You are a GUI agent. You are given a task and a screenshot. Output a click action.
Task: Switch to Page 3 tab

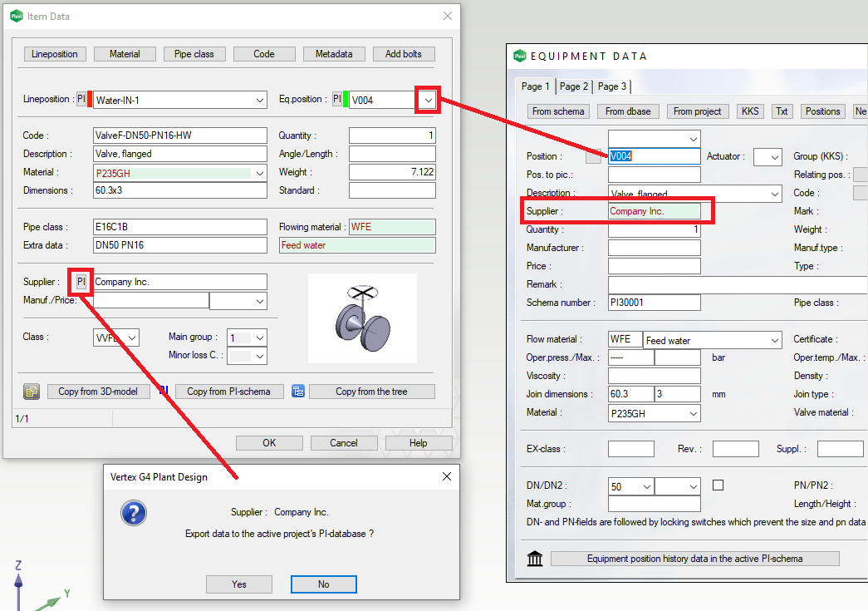(x=611, y=86)
